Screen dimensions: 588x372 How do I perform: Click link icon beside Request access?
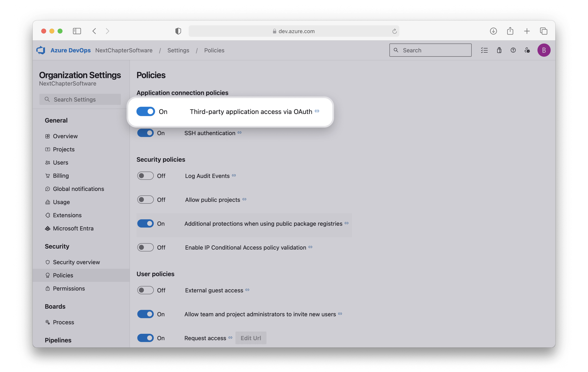click(230, 337)
